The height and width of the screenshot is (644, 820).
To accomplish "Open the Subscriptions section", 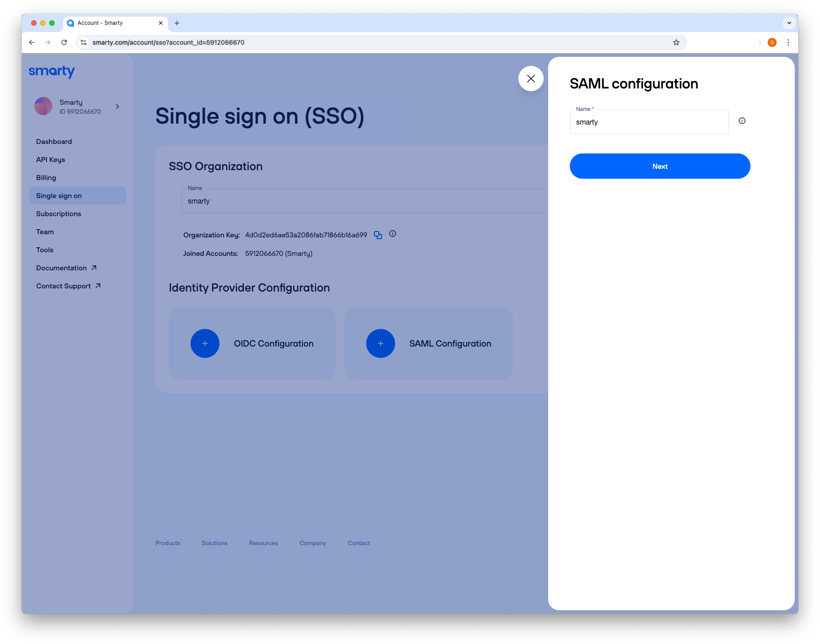I will click(x=58, y=213).
